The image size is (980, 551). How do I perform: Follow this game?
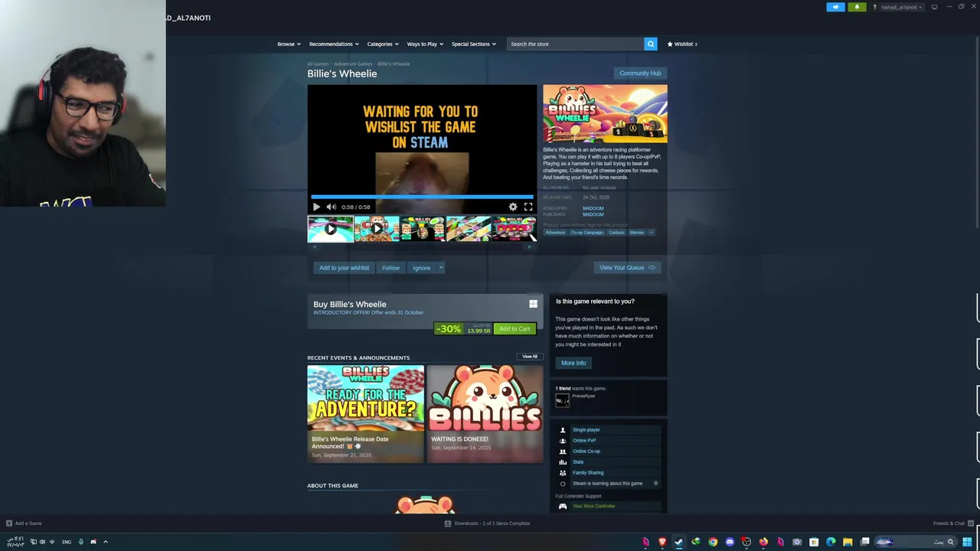(390, 268)
